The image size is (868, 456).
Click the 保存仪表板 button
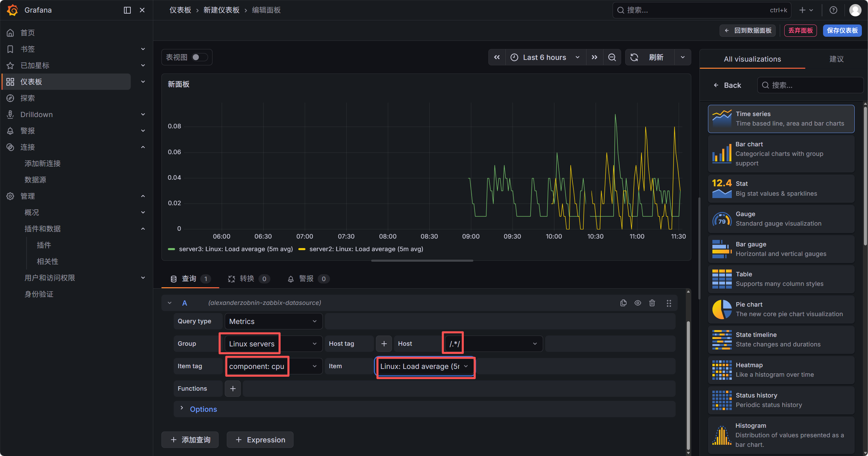point(842,31)
